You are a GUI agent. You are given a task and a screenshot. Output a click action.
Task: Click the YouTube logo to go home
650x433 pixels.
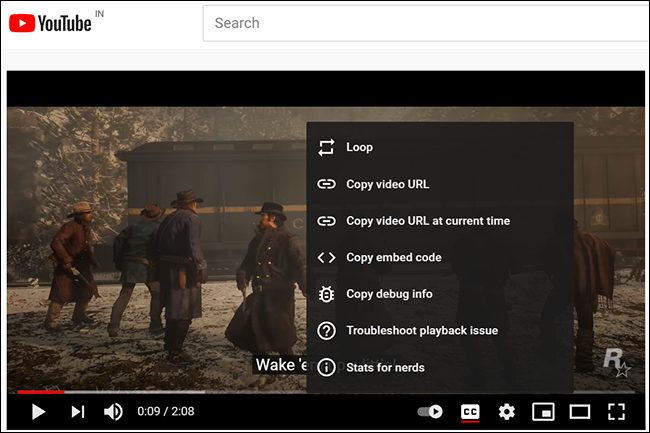pos(50,23)
